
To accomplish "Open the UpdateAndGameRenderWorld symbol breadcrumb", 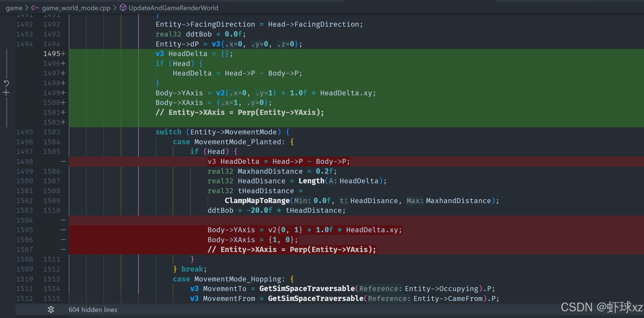I will coord(173,8).
